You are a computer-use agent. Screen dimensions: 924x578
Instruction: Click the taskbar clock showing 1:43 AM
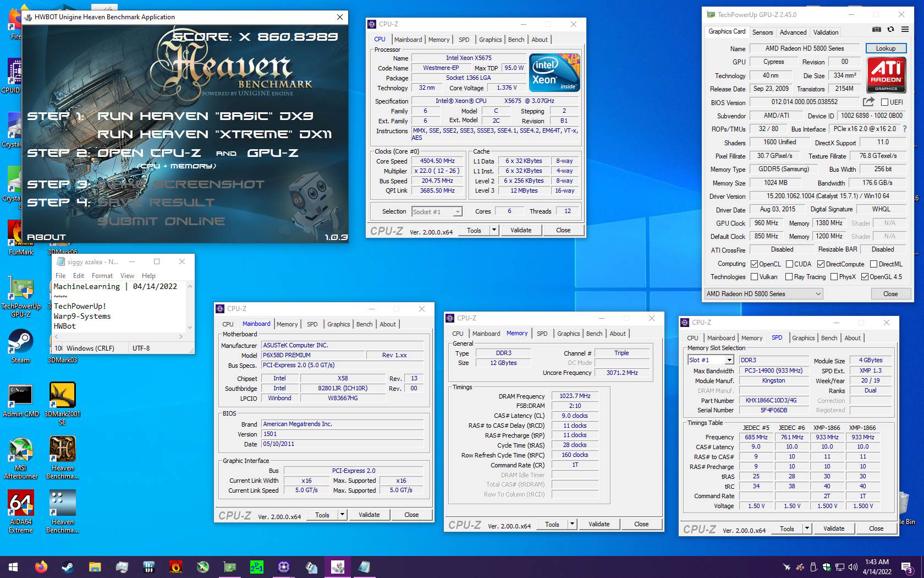tap(877, 567)
